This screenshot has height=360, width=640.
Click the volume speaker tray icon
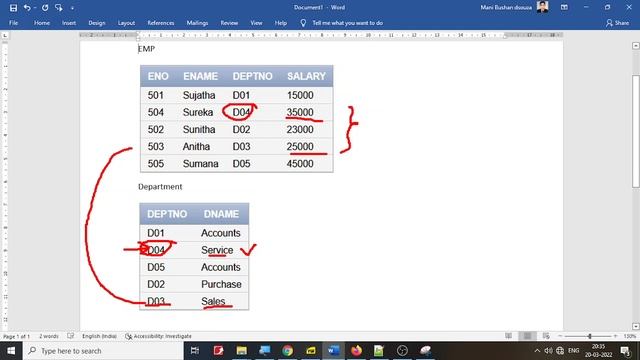point(549,351)
